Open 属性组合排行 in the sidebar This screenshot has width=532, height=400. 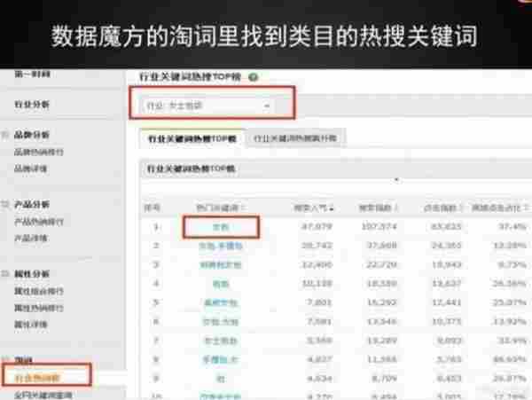[x=39, y=291]
